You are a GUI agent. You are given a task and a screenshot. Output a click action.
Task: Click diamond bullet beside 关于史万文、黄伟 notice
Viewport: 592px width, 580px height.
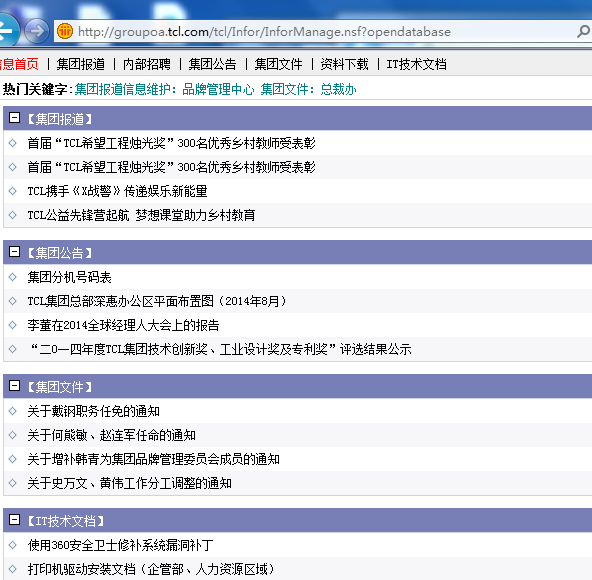12,483
